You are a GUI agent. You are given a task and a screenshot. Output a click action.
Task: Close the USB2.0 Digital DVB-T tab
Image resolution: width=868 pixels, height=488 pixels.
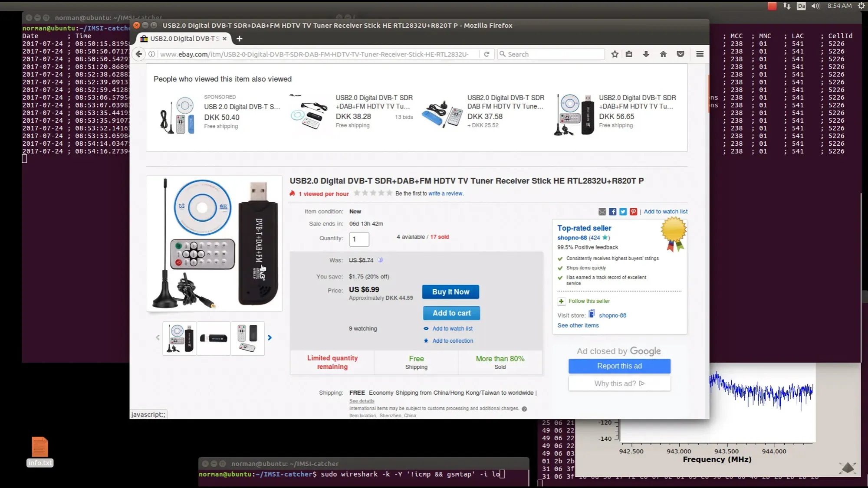(x=224, y=39)
